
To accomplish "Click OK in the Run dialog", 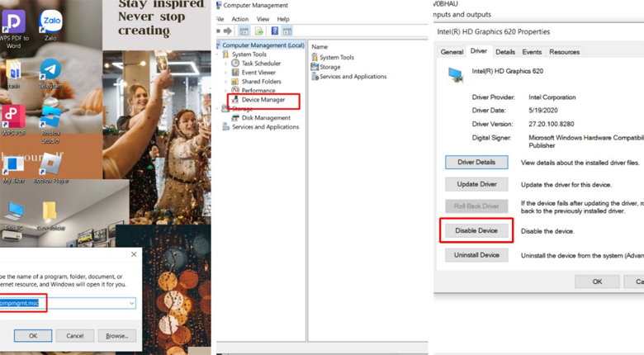I will pos(33,336).
